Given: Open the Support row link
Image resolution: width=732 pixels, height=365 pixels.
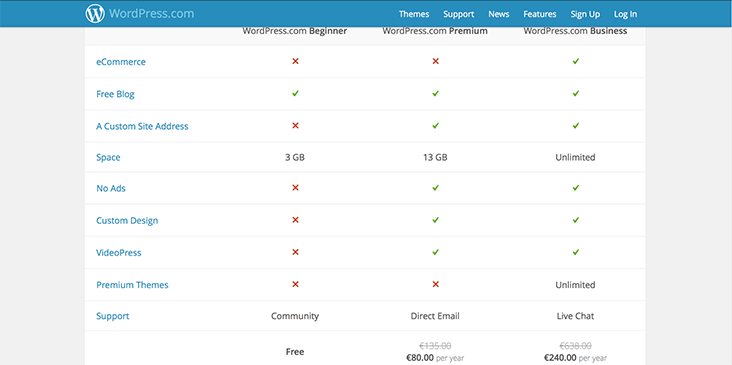Looking at the screenshot, I should [x=113, y=316].
